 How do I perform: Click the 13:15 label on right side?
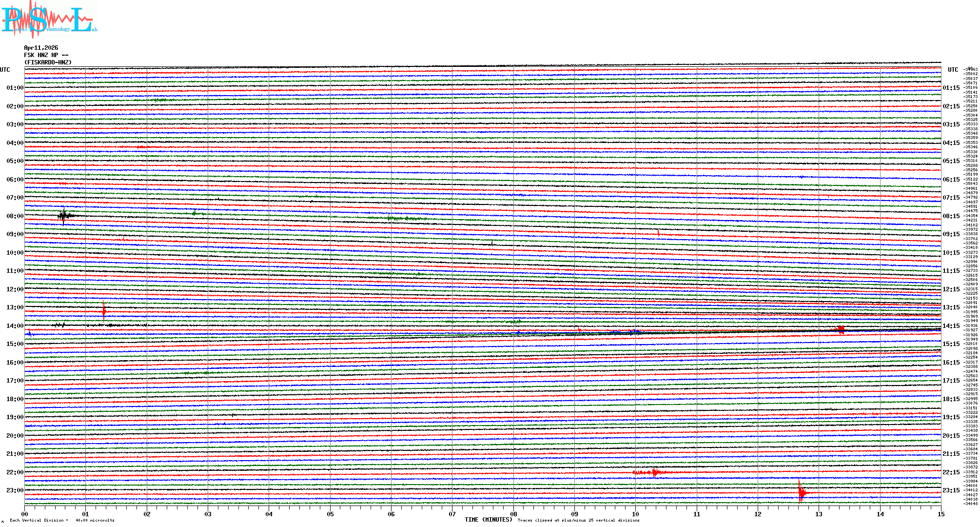(951, 307)
